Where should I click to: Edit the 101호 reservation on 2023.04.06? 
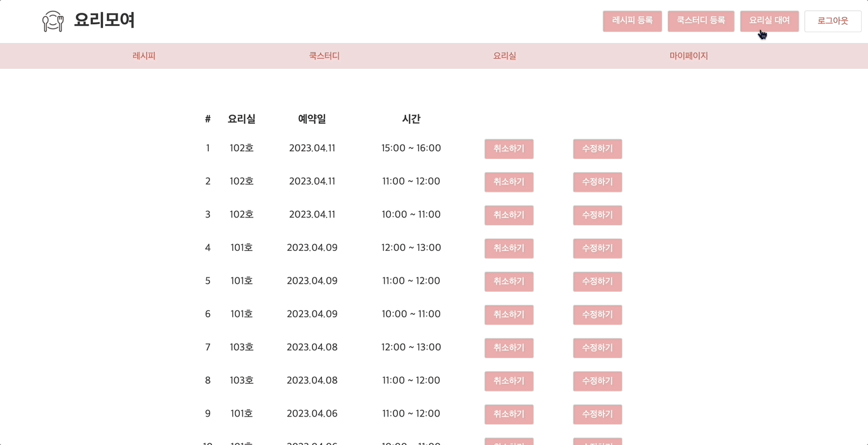click(x=597, y=414)
